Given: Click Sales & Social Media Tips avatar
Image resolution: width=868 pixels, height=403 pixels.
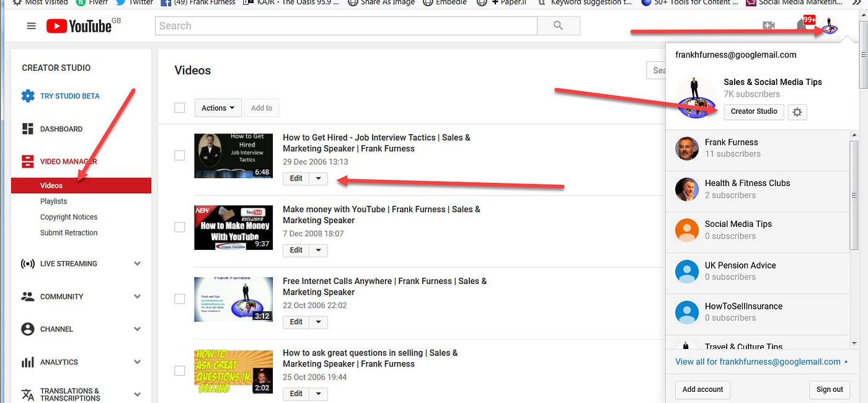Looking at the screenshot, I should point(696,97).
